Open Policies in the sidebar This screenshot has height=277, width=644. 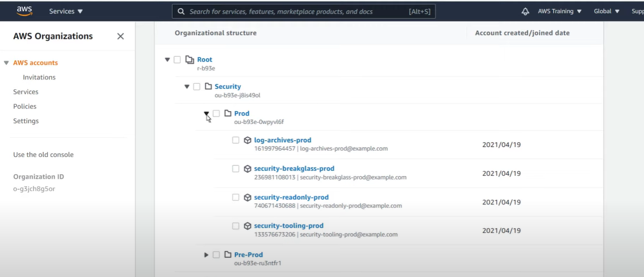pyautogui.click(x=25, y=107)
